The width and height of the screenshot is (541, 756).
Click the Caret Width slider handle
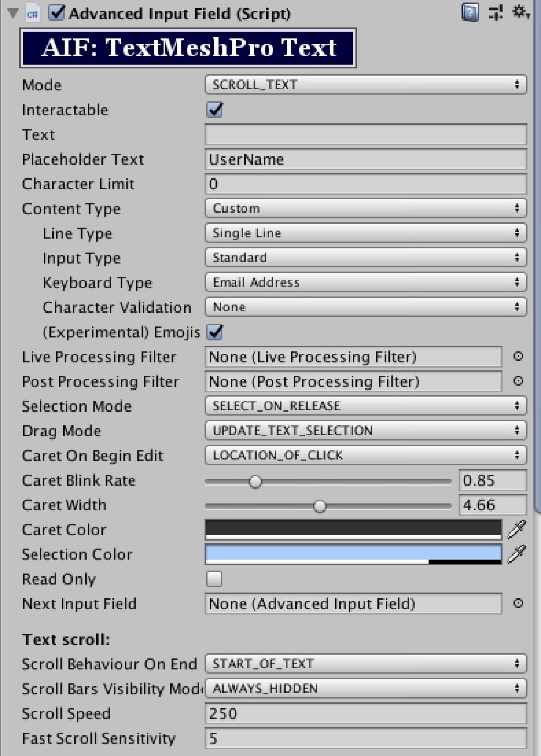pos(320,506)
